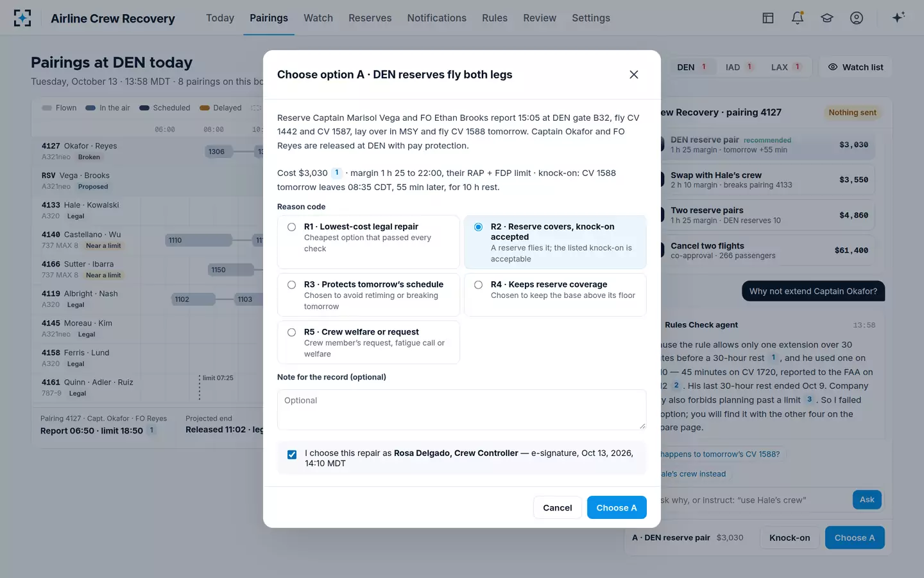
Task: Select reason R1 Lowest-cost legal repair
Action: coord(368,241)
